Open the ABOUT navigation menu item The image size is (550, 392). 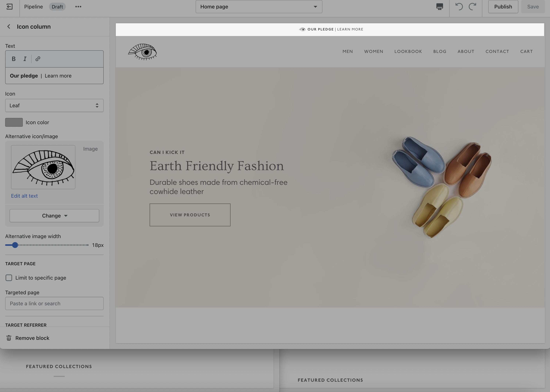click(x=466, y=51)
